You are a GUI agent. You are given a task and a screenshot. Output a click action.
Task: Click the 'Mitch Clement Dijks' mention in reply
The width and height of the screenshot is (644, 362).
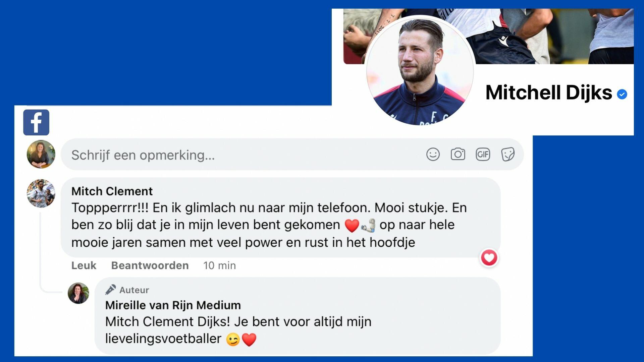tap(167, 322)
